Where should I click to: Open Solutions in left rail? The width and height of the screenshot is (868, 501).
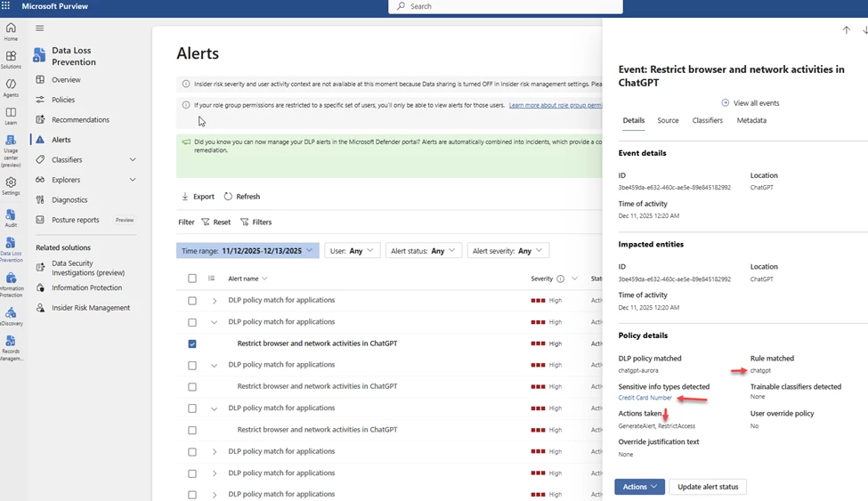(11, 60)
